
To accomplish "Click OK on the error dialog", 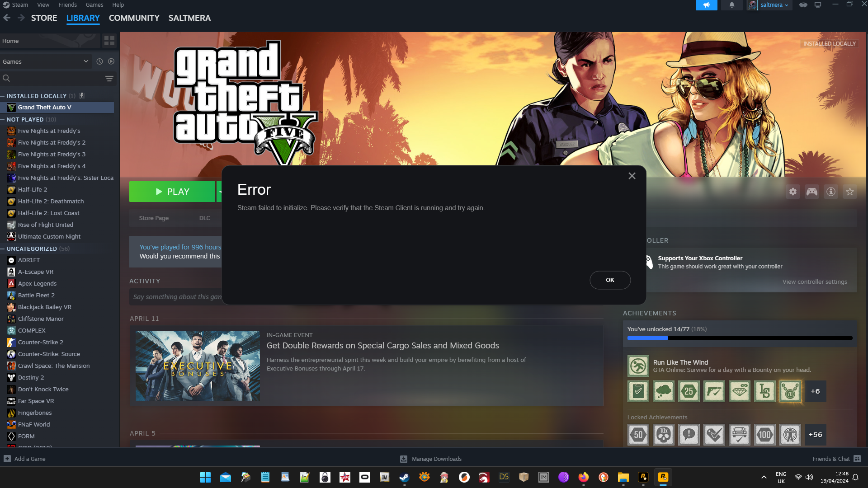I will pos(609,280).
